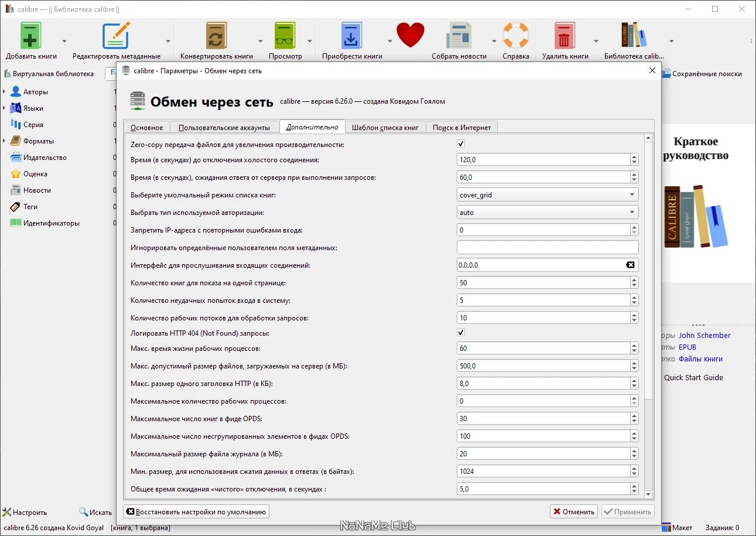Click the Add books icon
Screen dimensions: 756x536
tap(32, 36)
